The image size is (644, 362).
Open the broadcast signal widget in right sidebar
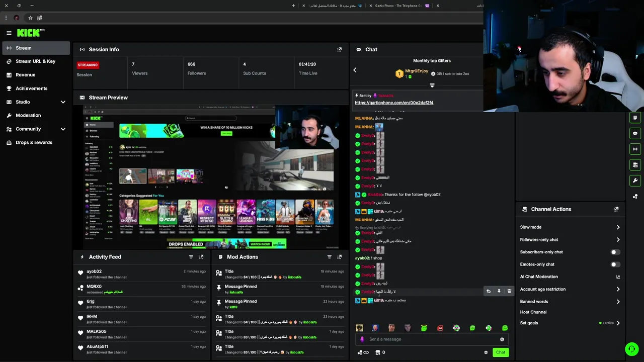635,149
